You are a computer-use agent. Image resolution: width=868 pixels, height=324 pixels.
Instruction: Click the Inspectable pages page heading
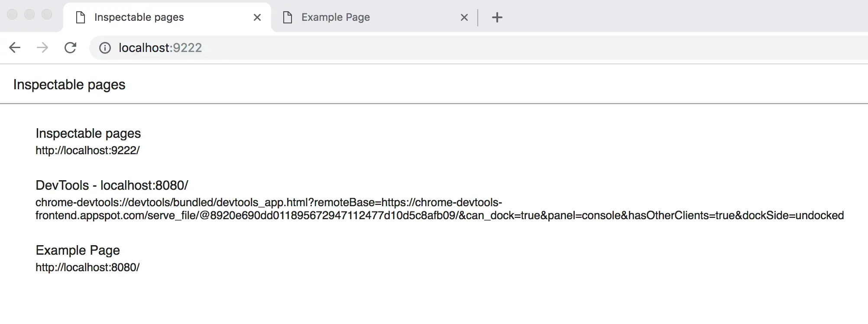pyautogui.click(x=69, y=84)
